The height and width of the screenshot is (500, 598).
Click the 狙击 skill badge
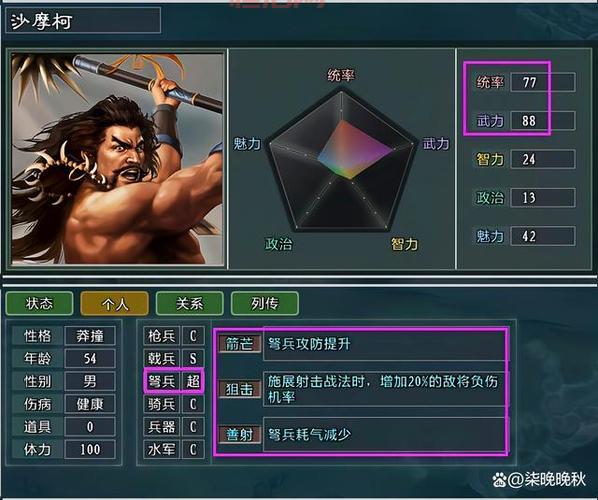(x=239, y=389)
